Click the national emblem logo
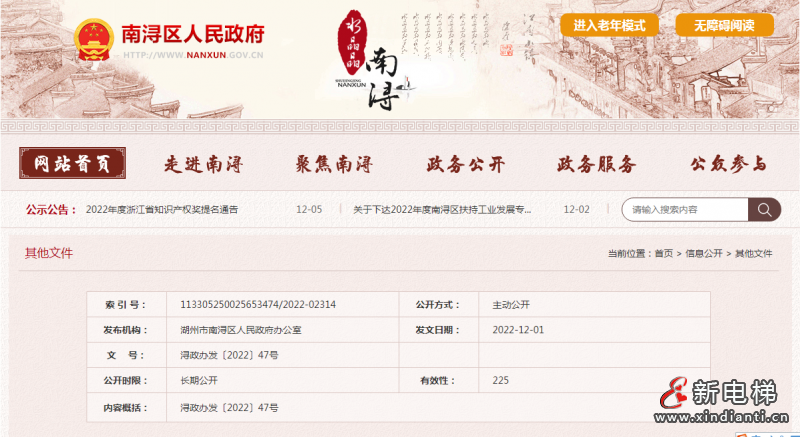Screen dimensions: 800x437 [94, 41]
